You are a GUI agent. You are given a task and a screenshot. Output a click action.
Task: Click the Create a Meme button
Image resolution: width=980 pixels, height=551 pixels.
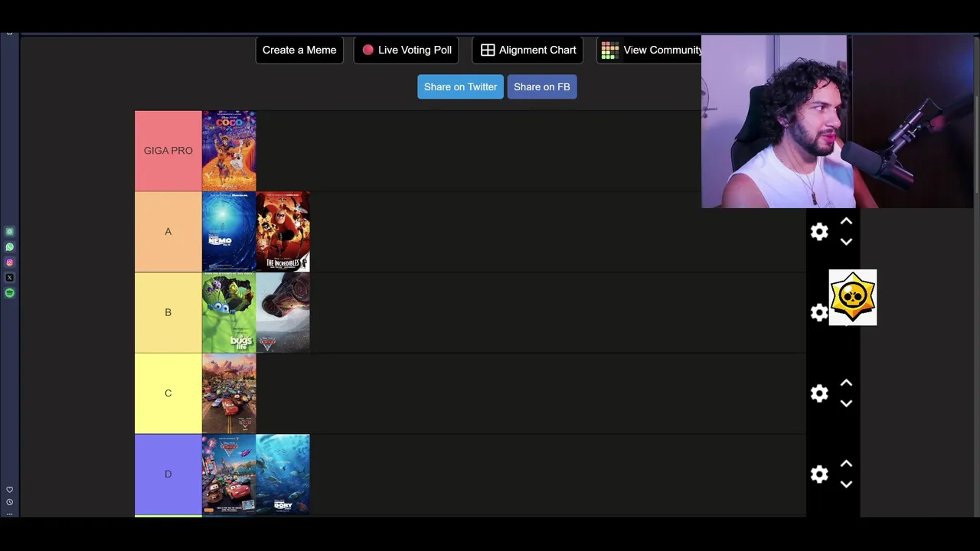(x=299, y=50)
